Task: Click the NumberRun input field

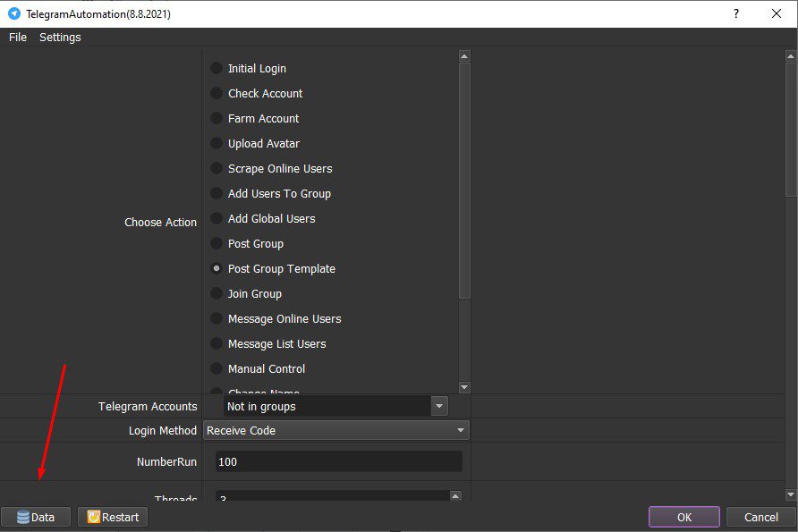Action: click(338, 462)
